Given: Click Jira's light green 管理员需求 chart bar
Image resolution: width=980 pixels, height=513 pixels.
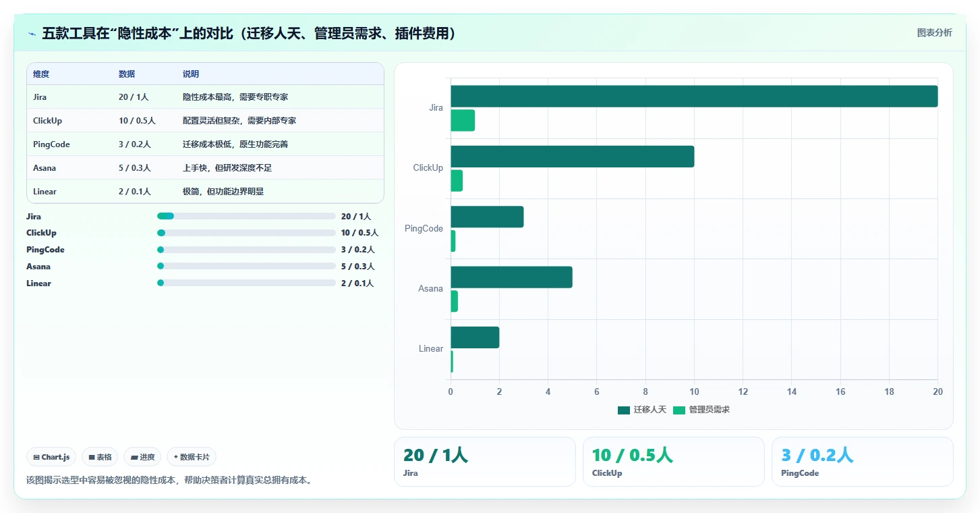Looking at the screenshot, I should (463, 120).
